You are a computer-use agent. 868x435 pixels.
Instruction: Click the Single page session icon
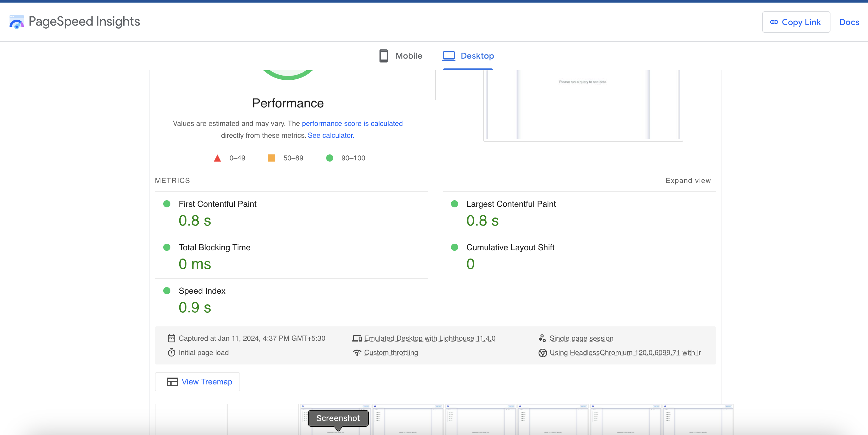pyautogui.click(x=542, y=338)
